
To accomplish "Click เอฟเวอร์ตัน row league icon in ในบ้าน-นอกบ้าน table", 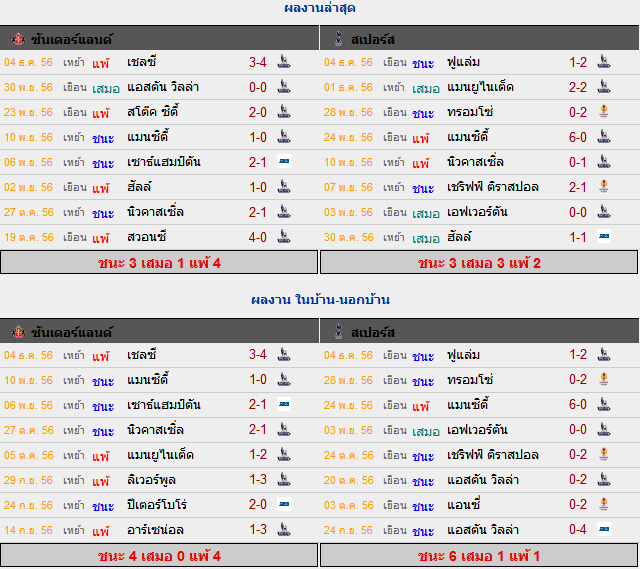I will pos(604,429).
